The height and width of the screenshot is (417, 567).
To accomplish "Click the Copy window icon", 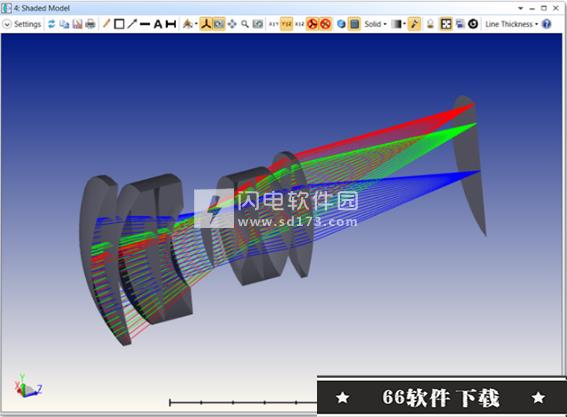I will click(x=64, y=24).
